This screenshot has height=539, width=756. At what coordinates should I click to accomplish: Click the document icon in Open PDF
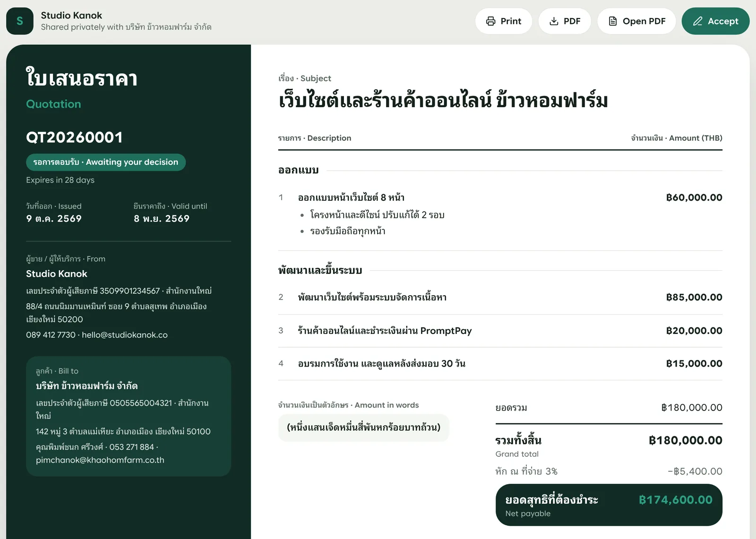click(x=613, y=21)
